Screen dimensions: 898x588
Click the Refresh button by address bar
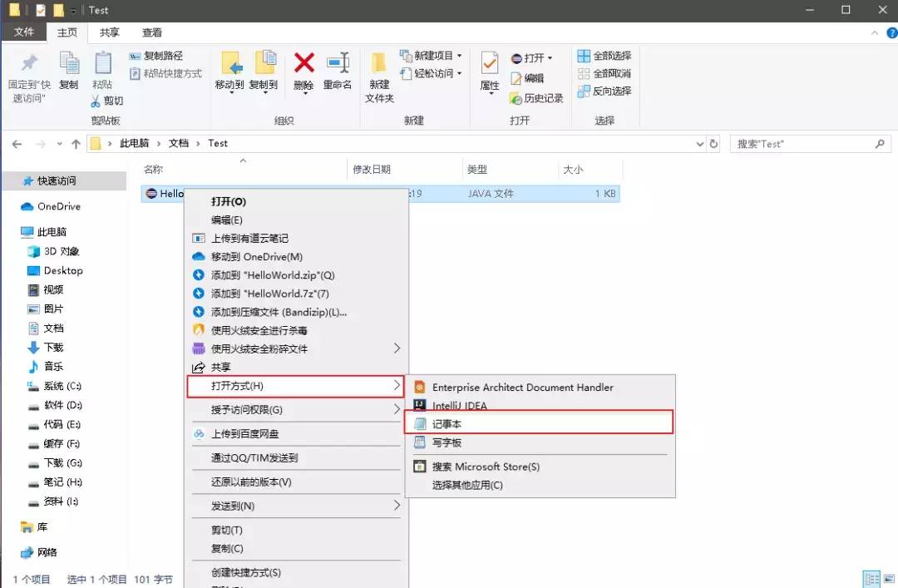713,144
